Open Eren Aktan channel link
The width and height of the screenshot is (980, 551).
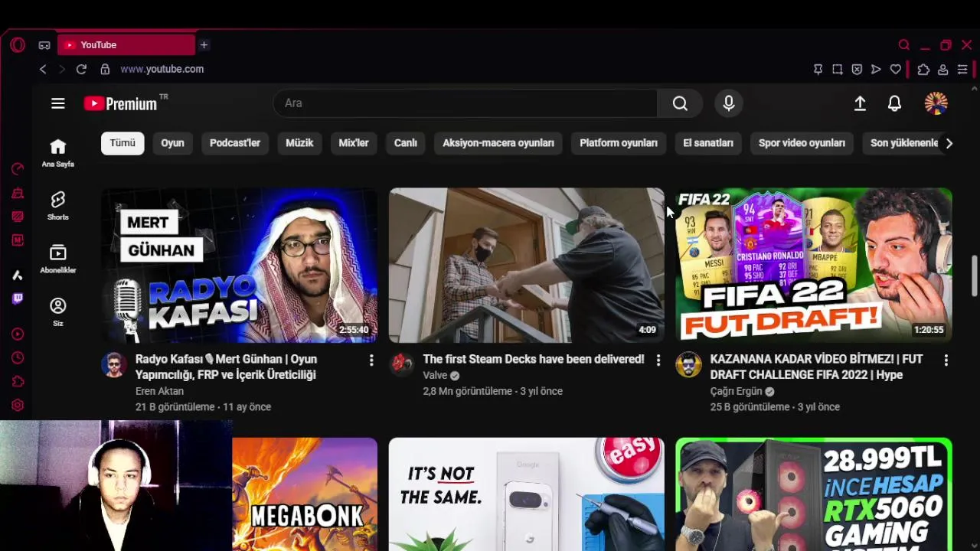pos(159,391)
